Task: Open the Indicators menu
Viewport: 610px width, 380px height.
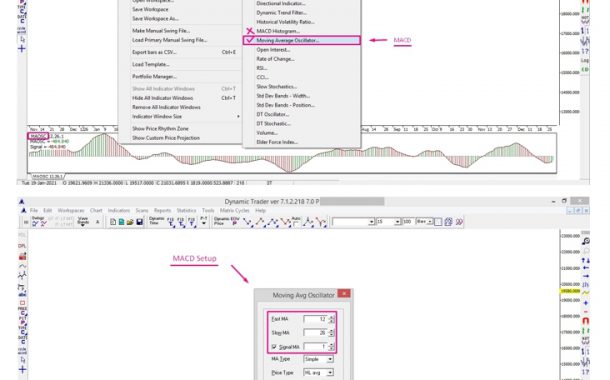Action: [119, 210]
